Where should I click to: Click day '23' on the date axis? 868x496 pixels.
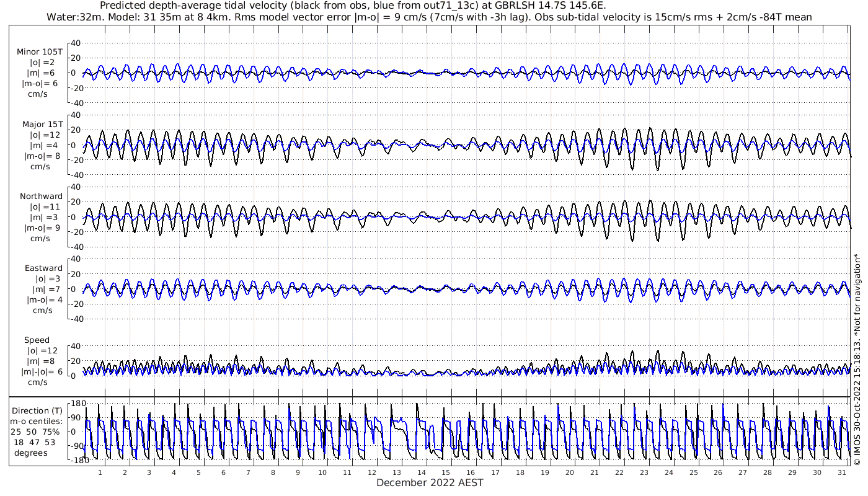pos(644,472)
